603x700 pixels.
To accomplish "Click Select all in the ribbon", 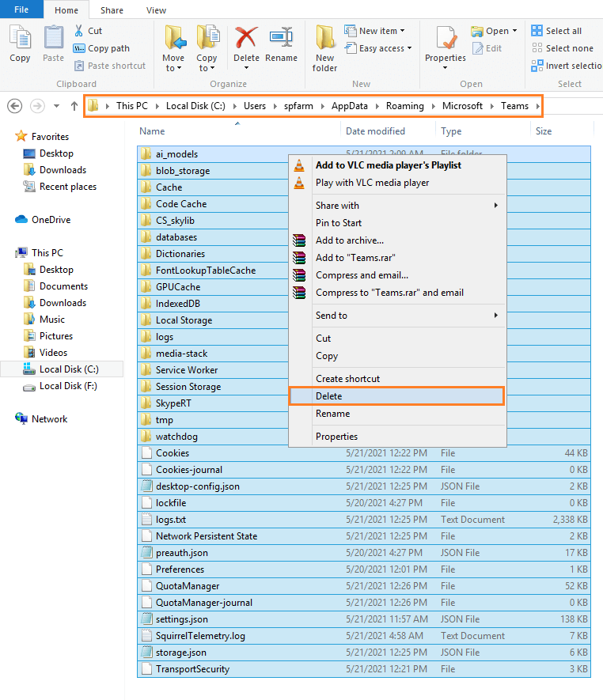I will pyautogui.click(x=556, y=31).
